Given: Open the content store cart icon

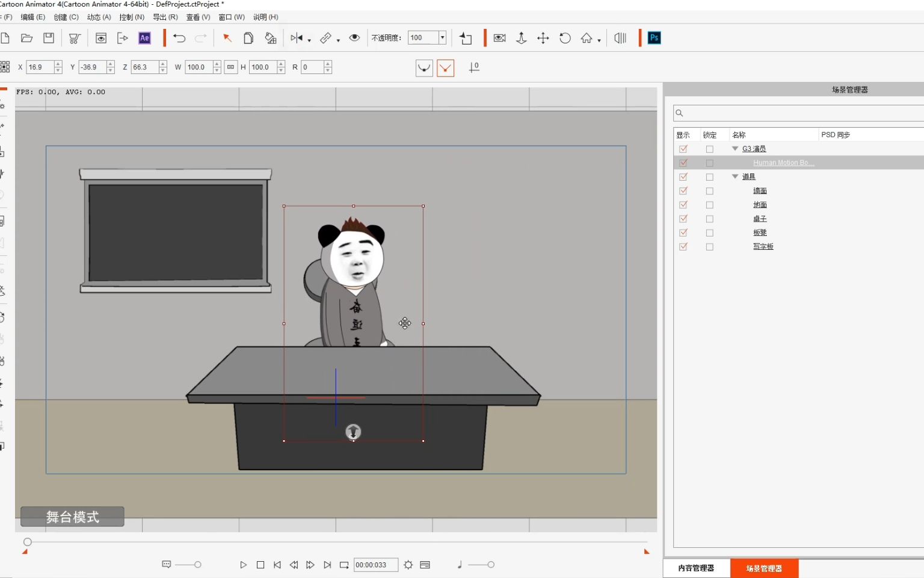Looking at the screenshot, I should pos(75,38).
